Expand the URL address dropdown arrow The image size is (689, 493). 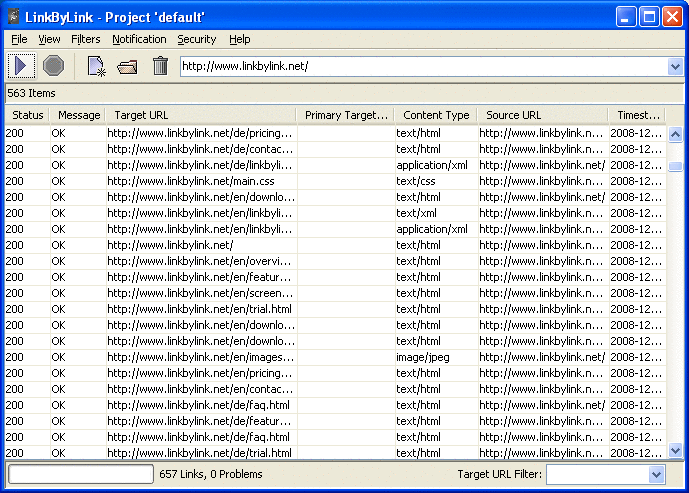(675, 67)
